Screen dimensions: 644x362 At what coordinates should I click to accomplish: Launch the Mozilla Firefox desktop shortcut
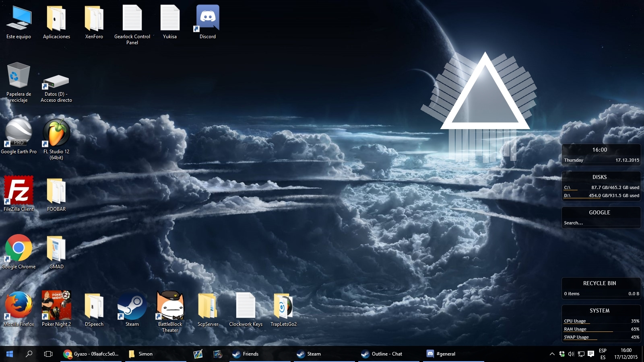pyautogui.click(x=19, y=305)
